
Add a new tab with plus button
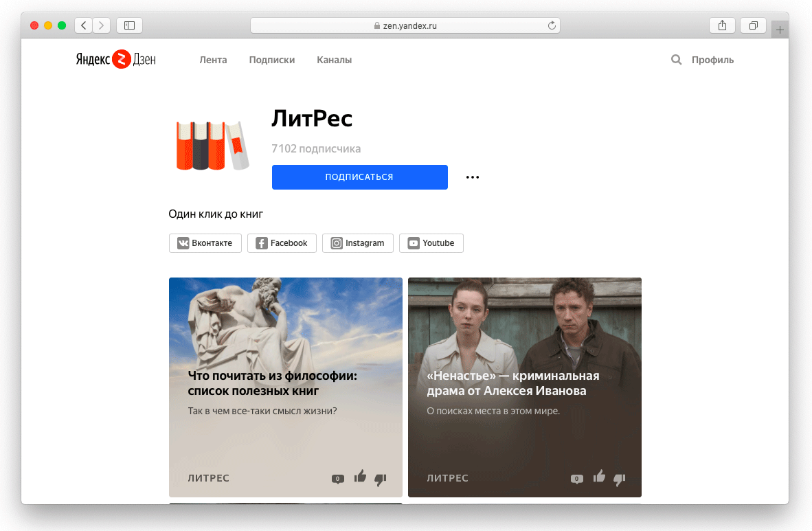click(x=780, y=30)
